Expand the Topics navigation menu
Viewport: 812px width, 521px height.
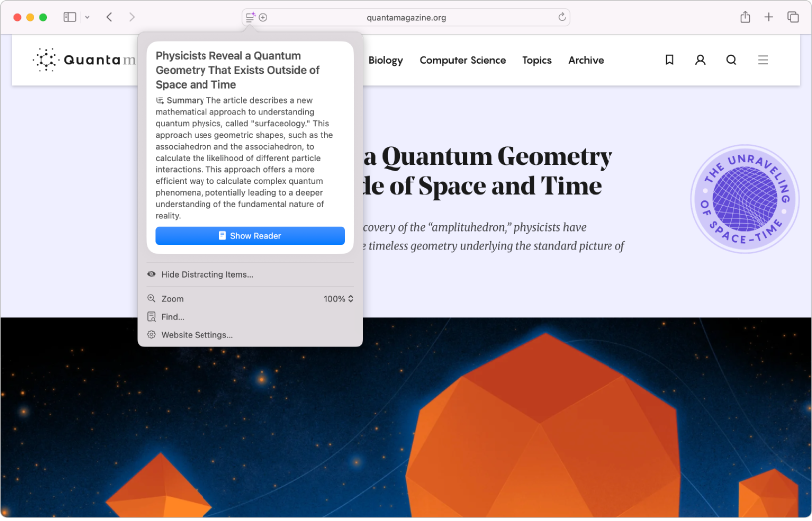tap(536, 60)
